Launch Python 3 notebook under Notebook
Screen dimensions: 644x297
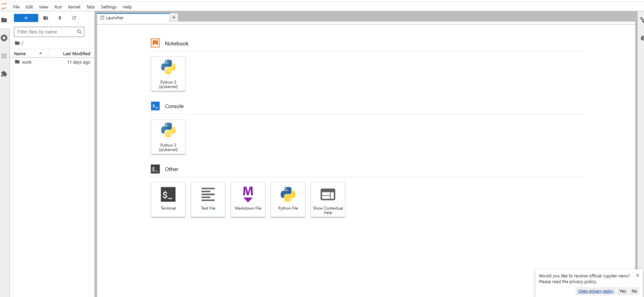click(x=168, y=74)
